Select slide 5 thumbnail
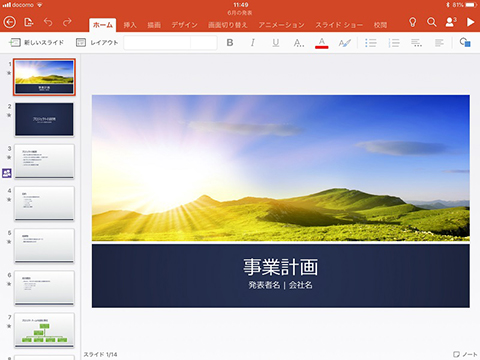 (44, 246)
